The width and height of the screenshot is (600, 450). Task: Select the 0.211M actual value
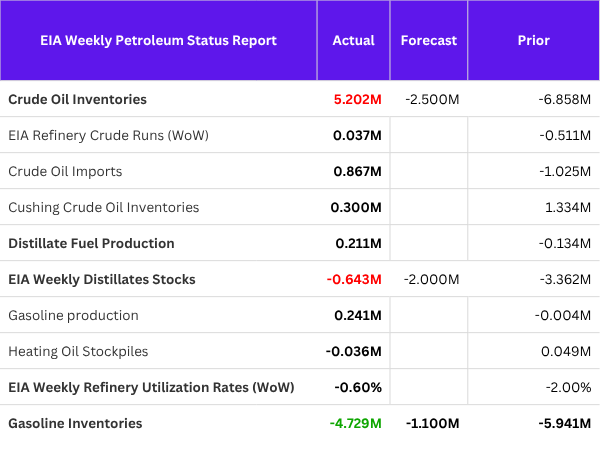[358, 243]
